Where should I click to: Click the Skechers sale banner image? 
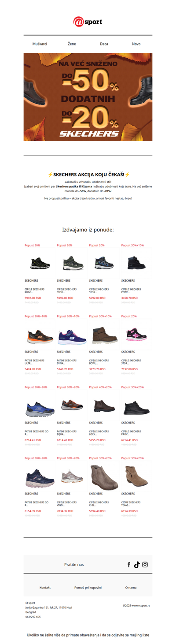click(x=88, y=97)
